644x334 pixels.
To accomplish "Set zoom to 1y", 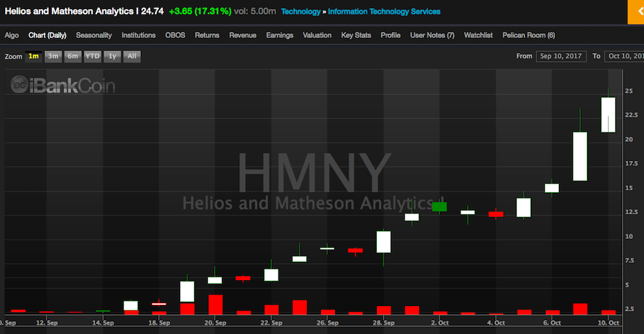I will [x=112, y=57].
